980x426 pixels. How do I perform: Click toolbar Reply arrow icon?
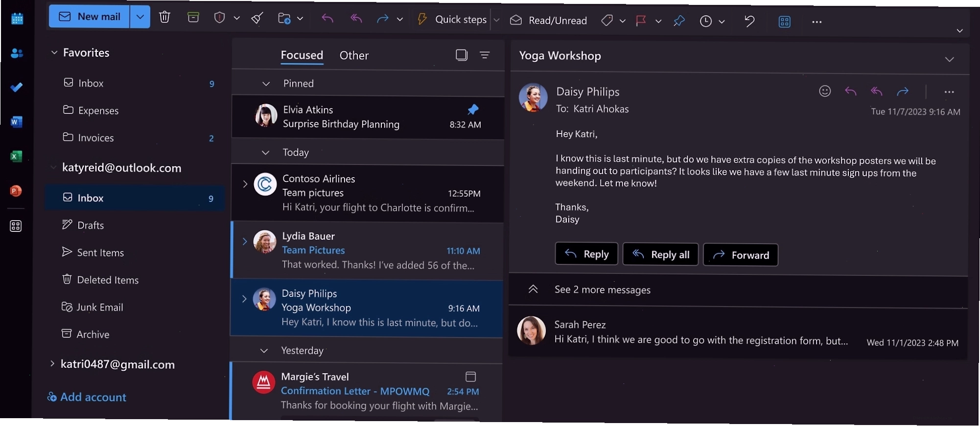(x=327, y=19)
